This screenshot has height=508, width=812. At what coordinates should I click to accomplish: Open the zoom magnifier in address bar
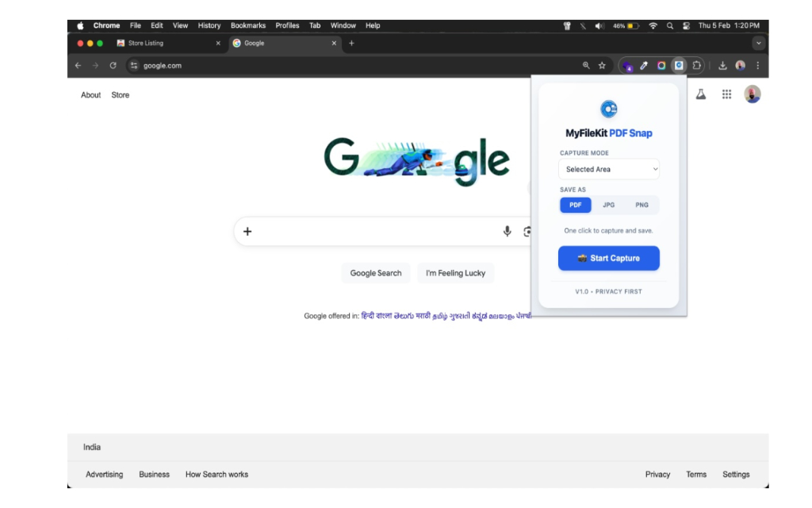[x=586, y=65]
